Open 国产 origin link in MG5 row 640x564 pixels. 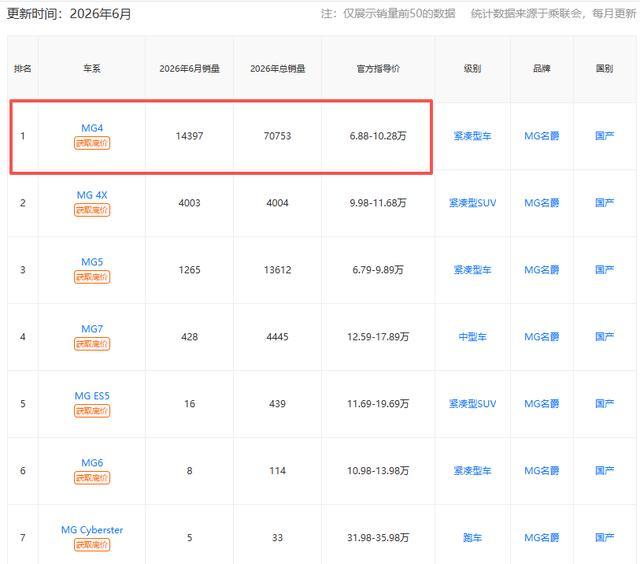[604, 270]
